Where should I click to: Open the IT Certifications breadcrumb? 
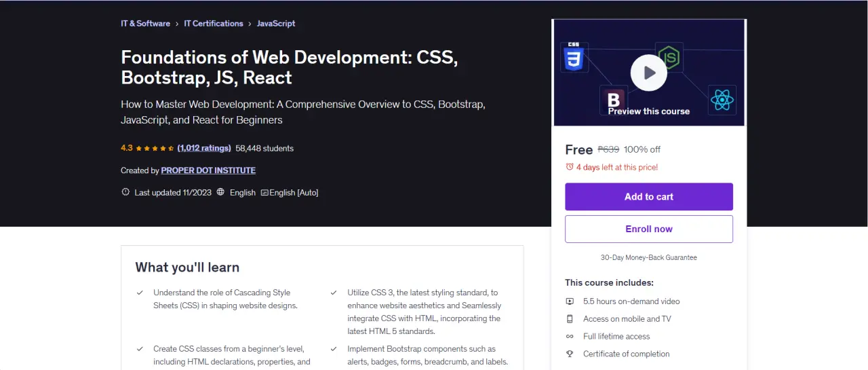pyautogui.click(x=214, y=23)
